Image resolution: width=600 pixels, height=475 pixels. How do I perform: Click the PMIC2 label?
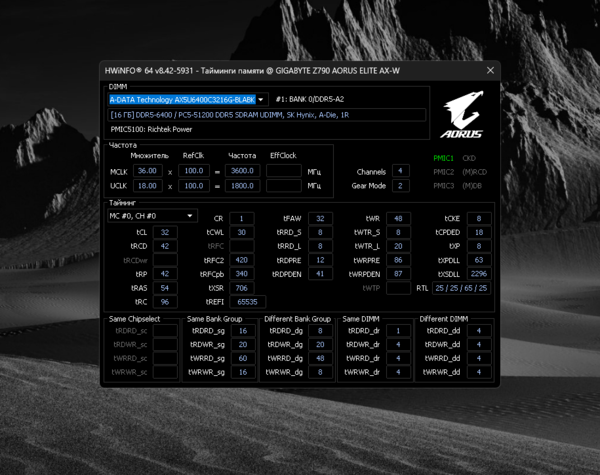click(x=443, y=172)
